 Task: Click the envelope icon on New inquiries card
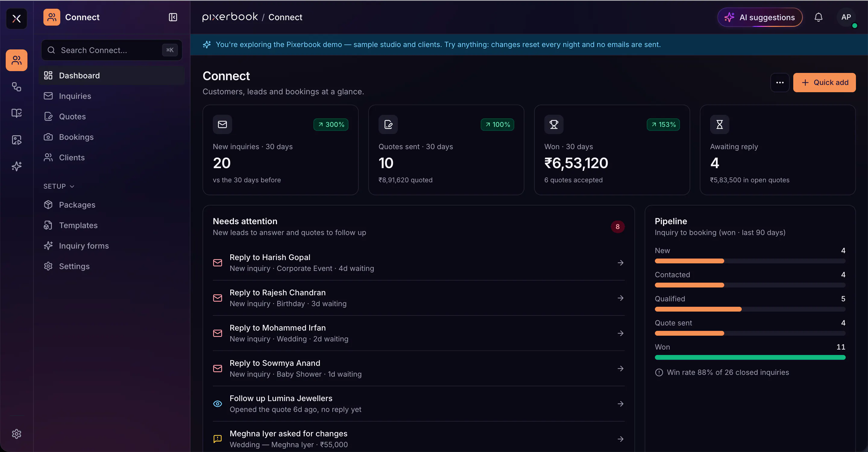222,125
